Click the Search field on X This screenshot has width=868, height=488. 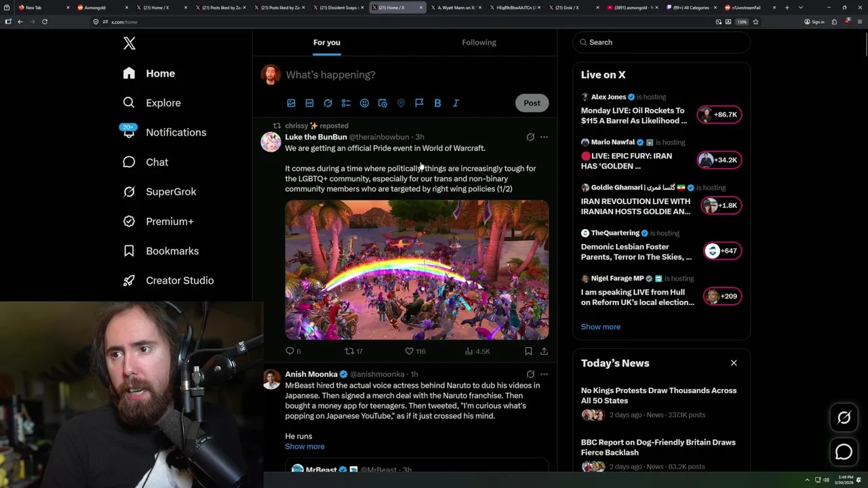(661, 42)
